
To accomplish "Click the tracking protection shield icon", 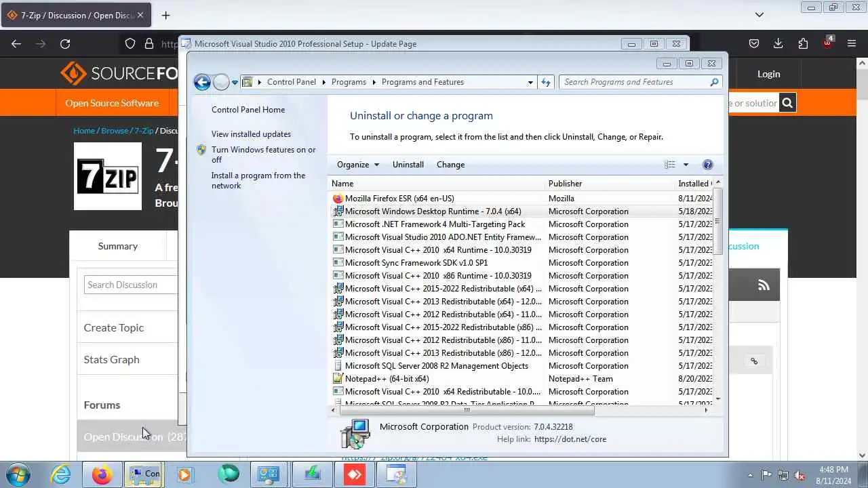I will pyautogui.click(x=130, y=43).
